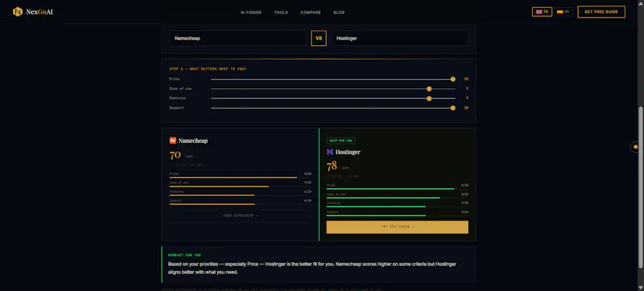Click the Support priority slider handle

(452, 109)
